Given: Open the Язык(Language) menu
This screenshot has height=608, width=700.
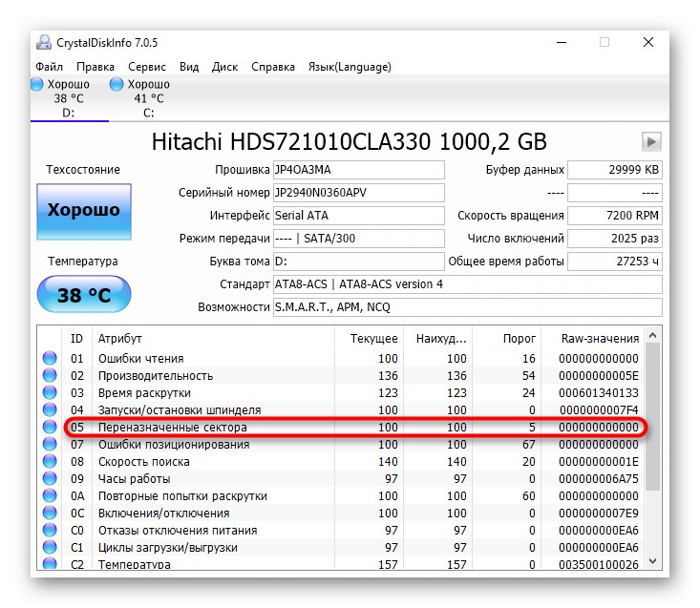Looking at the screenshot, I should pyautogui.click(x=349, y=67).
